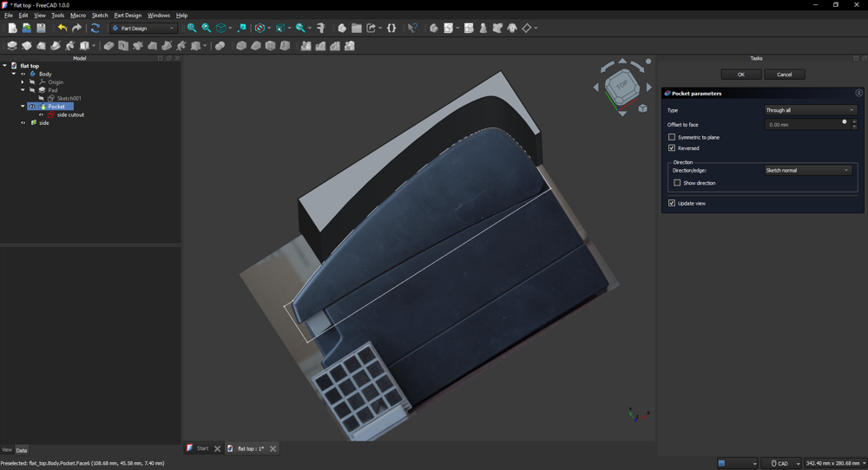
Task: Click the Macros curly braces icon
Action: pos(391,29)
